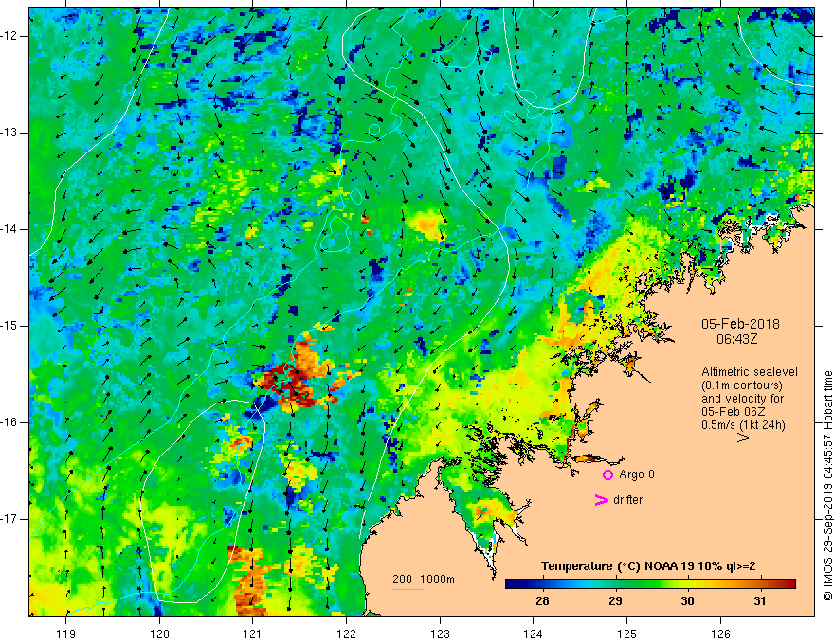Click the '05-Feb 06Z' legend line
This screenshot has width=834, height=644.
732,412
